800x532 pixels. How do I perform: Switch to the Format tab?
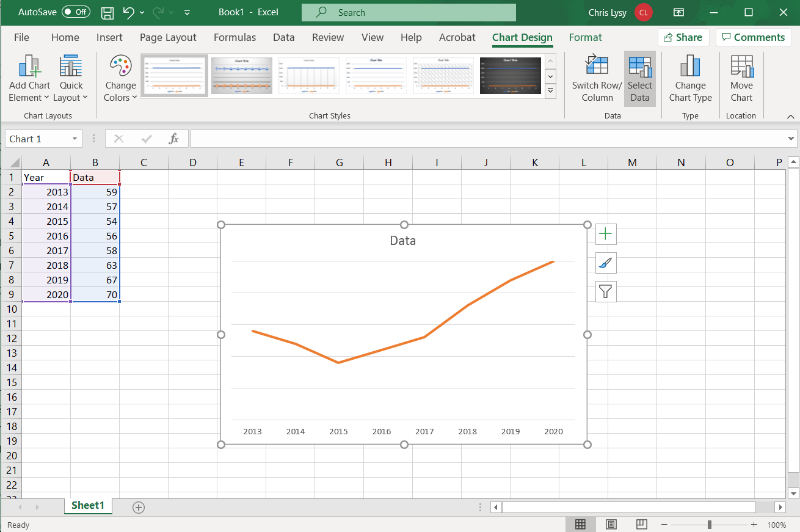point(586,37)
